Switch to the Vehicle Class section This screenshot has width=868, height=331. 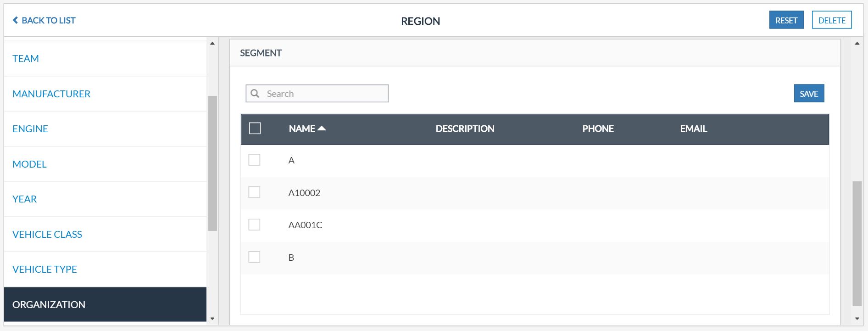[x=47, y=234]
